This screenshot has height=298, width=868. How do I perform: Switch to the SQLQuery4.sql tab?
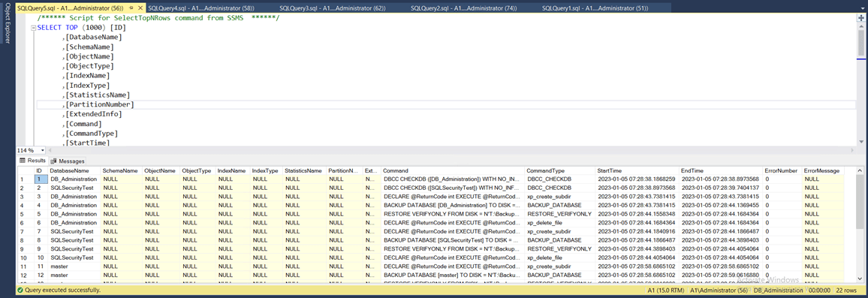201,9
